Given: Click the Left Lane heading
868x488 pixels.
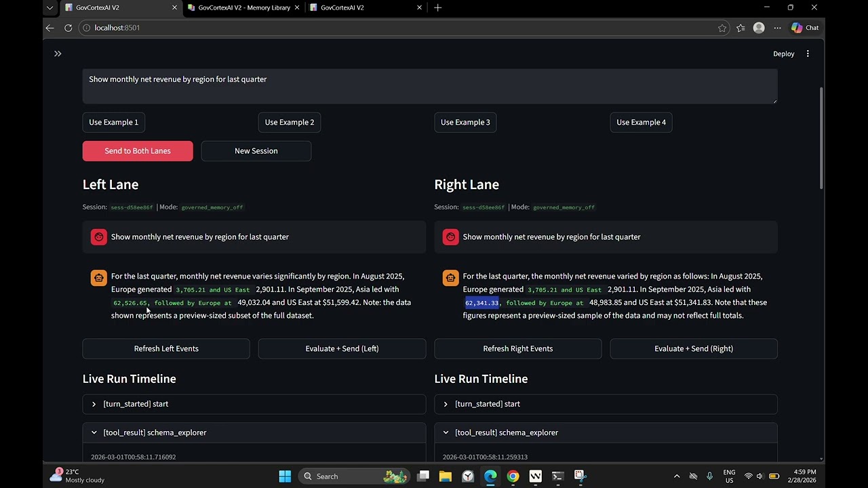Looking at the screenshot, I should [x=111, y=184].
